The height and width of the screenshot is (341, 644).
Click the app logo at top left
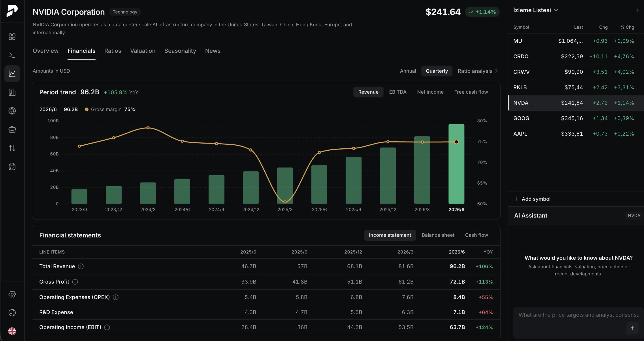[12, 11]
